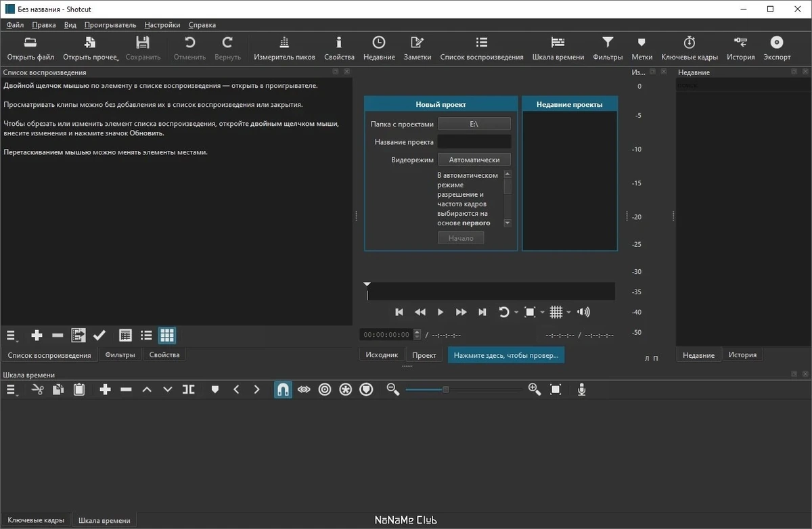812x529 pixels.
Task: Choose project folder button E:\
Action: (x=474, y=124)
